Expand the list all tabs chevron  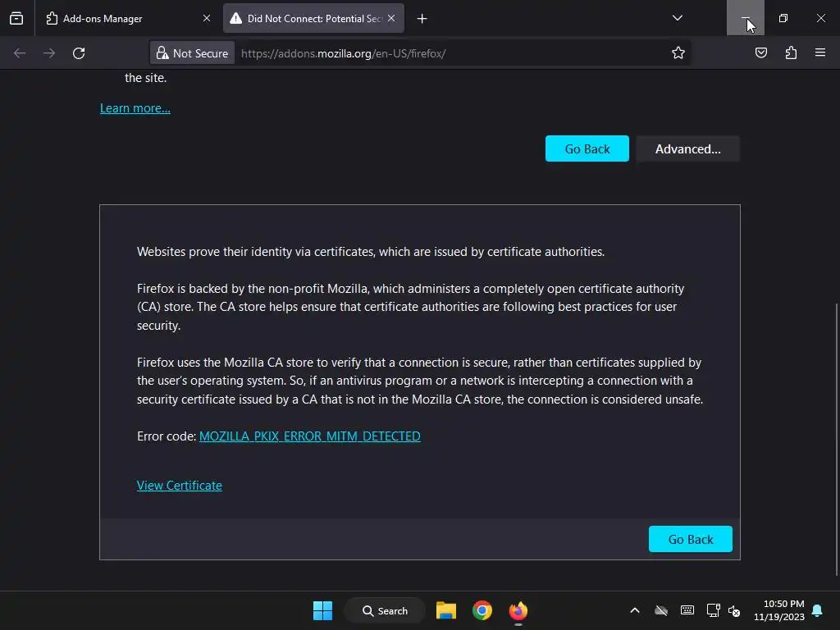(x=677, y=18)
